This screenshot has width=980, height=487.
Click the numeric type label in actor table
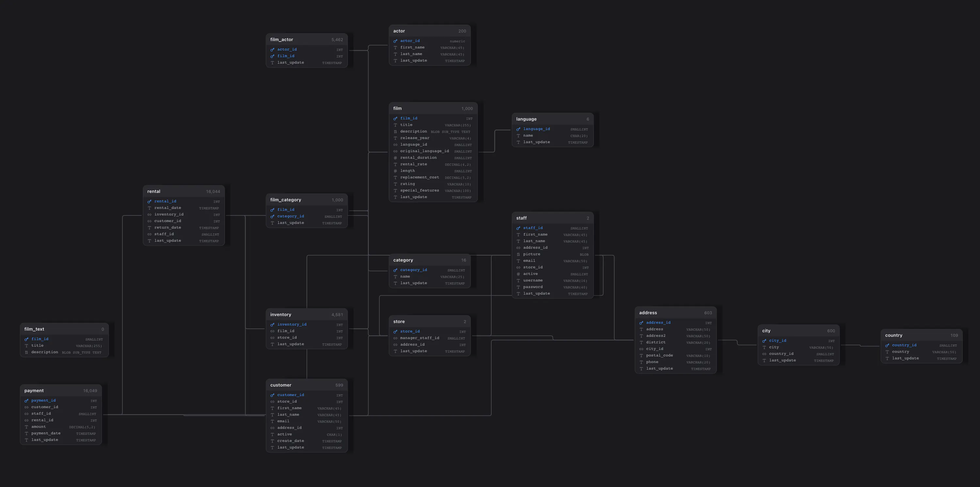457,41
